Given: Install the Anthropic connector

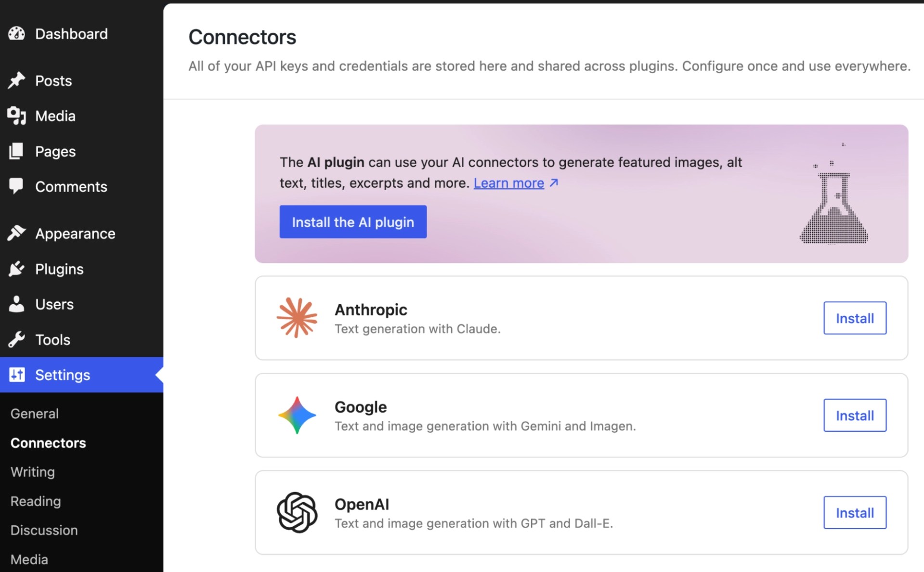Looking at the screenshot, I should click(x=855, y=318).
